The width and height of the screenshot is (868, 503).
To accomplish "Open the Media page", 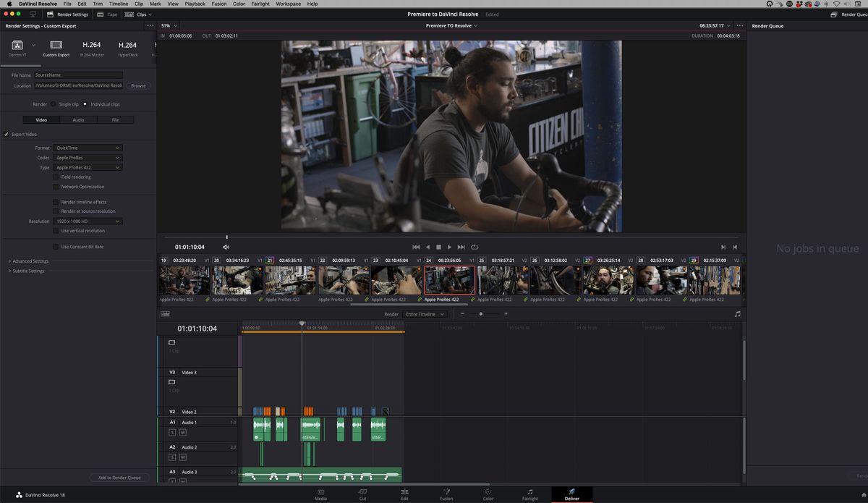I will [320, 496].
